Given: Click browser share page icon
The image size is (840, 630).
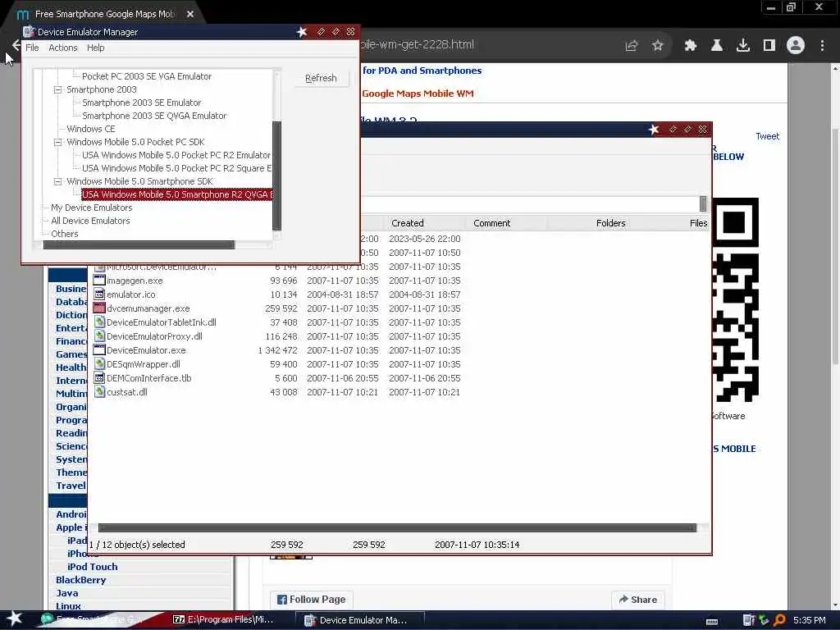Looking at the screenshot, I should (632, 46).
